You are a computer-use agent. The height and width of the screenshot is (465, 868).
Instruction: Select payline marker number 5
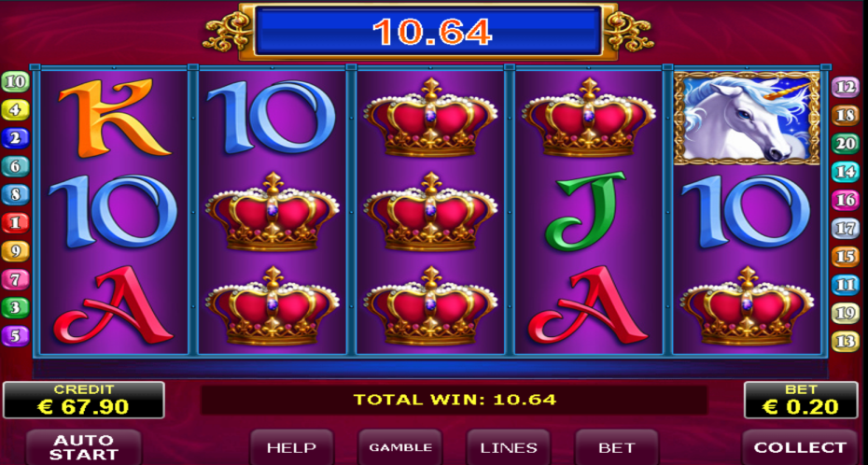[16, 335]
